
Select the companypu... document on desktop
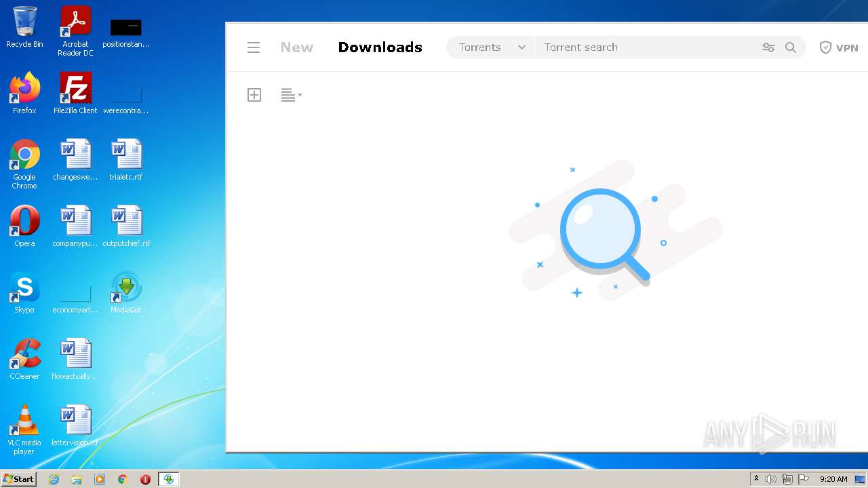pyautogui.click(x=75, y=226)
